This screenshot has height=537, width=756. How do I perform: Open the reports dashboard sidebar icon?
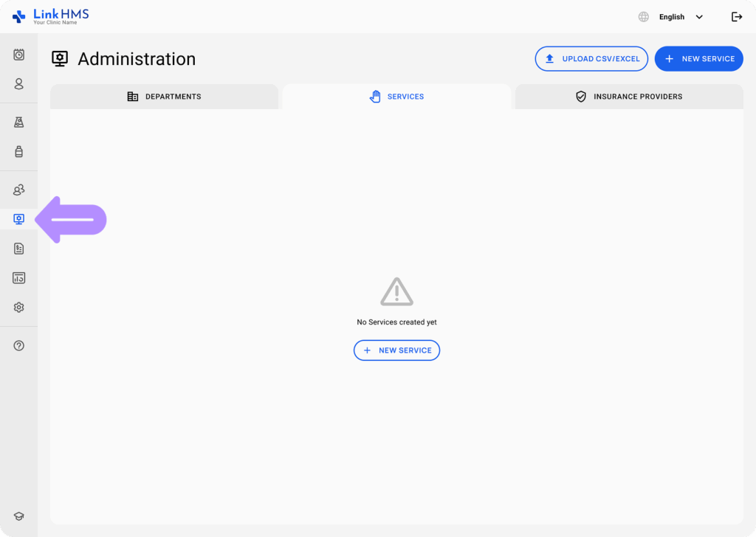point(18,278)
